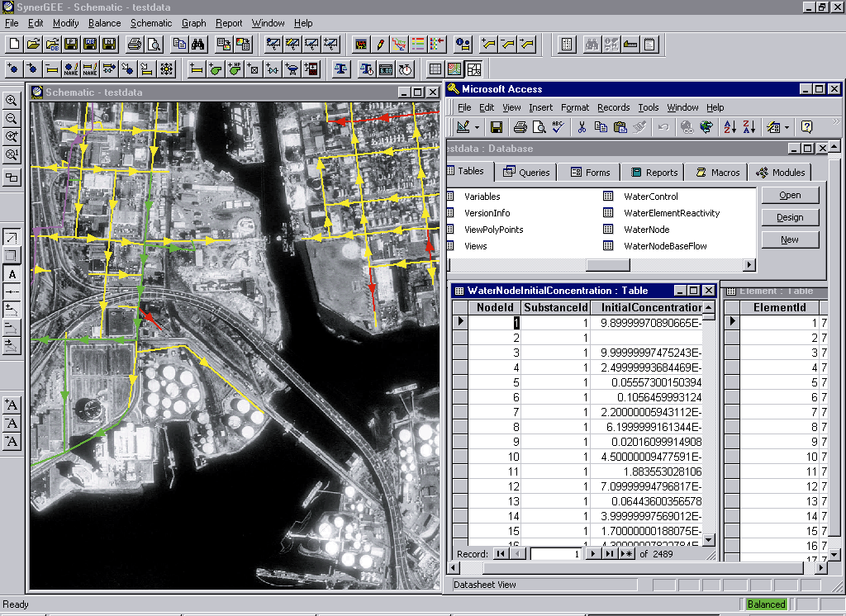Click the cell with value 1.883553028106

click(646, 471)
